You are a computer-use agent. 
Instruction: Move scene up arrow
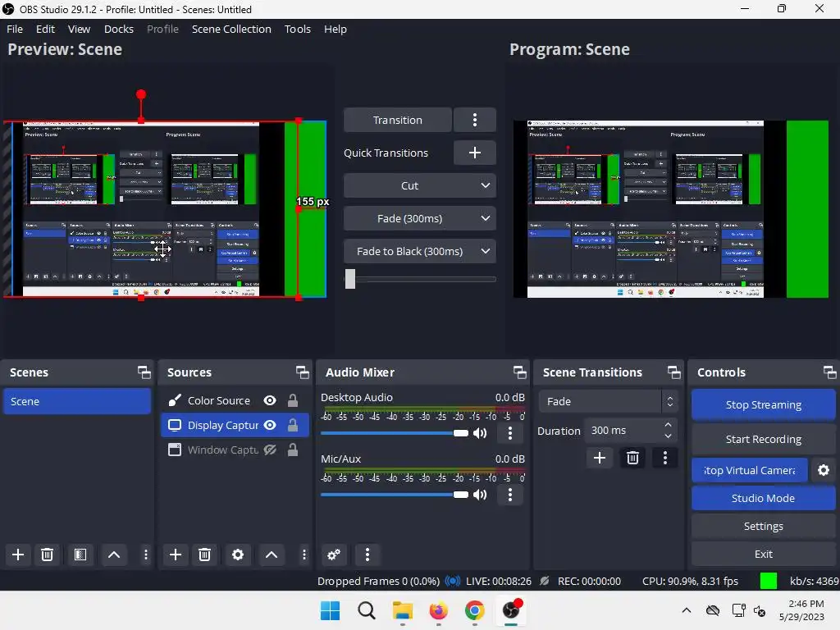[114, 555]
